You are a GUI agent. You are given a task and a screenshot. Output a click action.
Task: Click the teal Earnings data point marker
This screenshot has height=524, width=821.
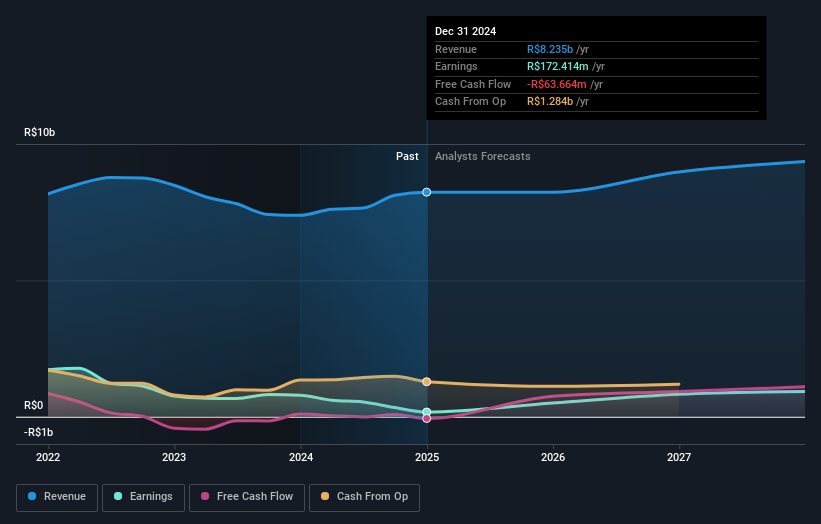click(427, 412)
